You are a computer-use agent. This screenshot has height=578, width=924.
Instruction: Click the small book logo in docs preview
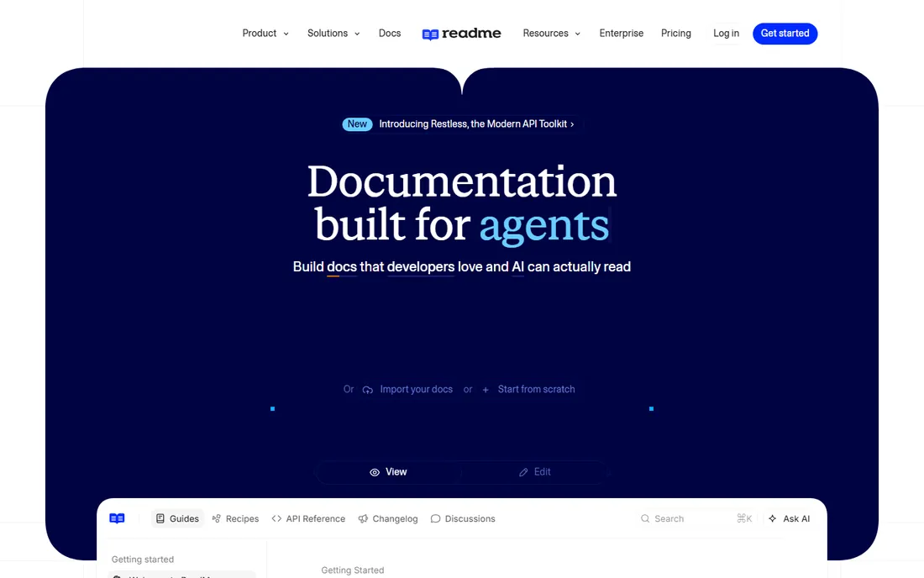117,518
